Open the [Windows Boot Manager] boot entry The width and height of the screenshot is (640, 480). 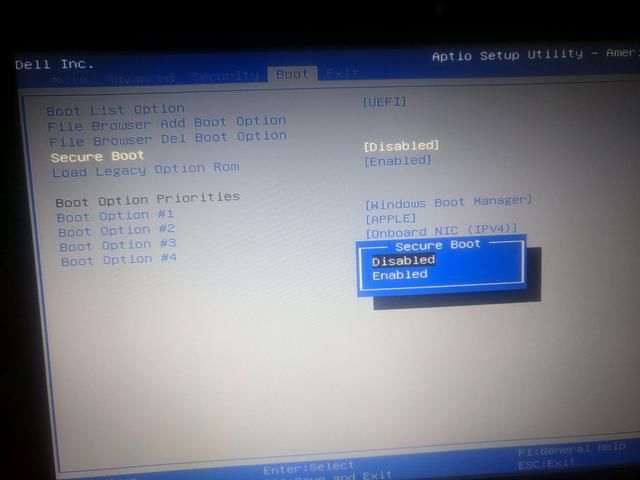click(x=449, y=202)
